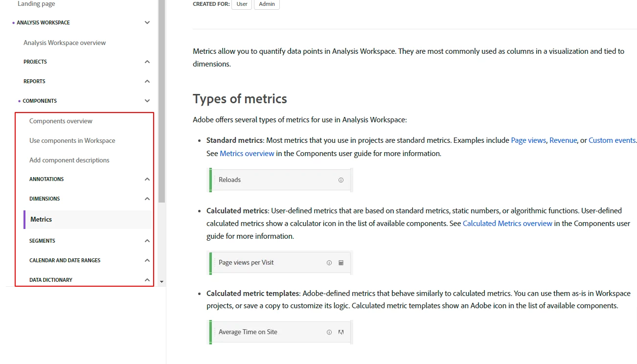This screenshot has width=637, height=364.
Task: Click the sidebar scroll down arrow
Action: (162, 282)
